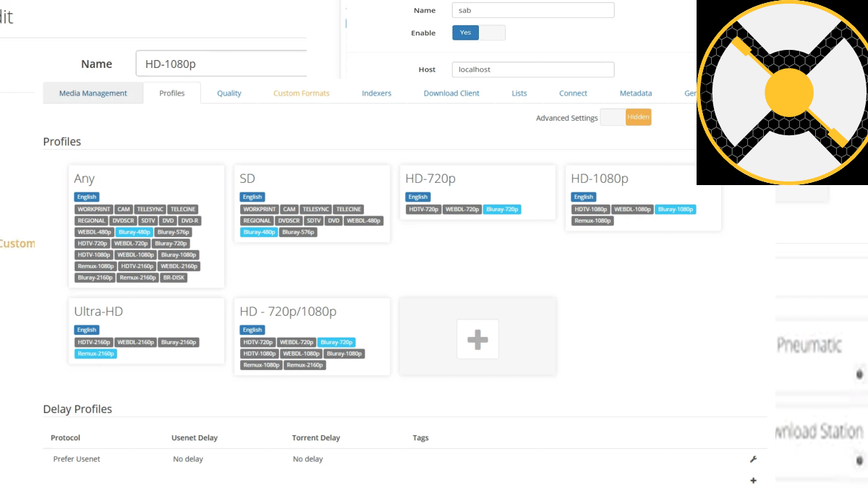Open the Connect tab

click(573, 93)
